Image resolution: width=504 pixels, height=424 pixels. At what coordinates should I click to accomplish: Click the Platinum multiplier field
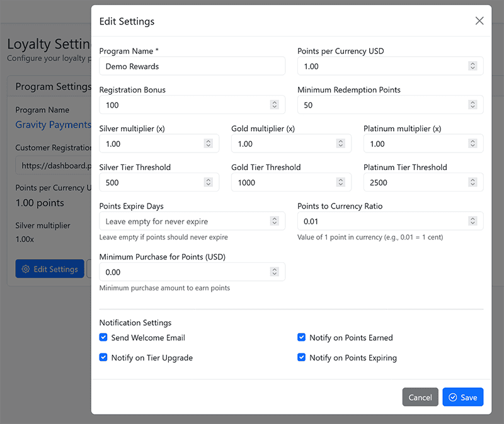[423, 144]
